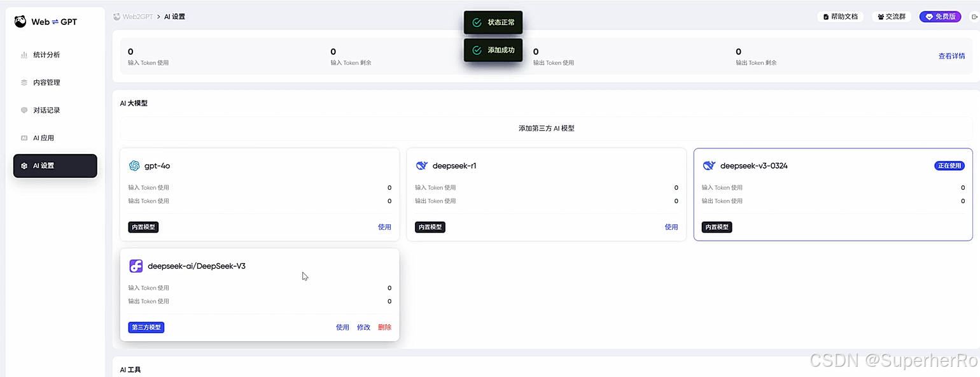Click the 添加成功 notification toast
This screenshot has height=377, width=980.
tap(493, 50)
